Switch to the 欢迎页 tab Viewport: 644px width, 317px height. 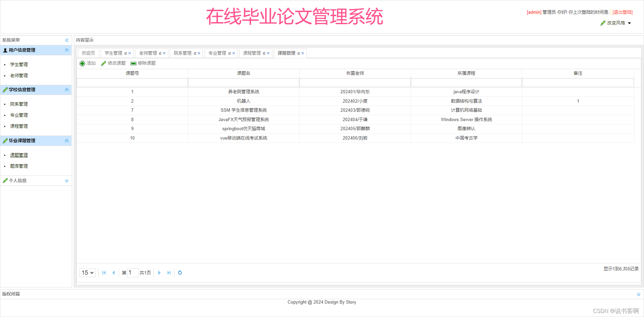[x=89, y=53]
